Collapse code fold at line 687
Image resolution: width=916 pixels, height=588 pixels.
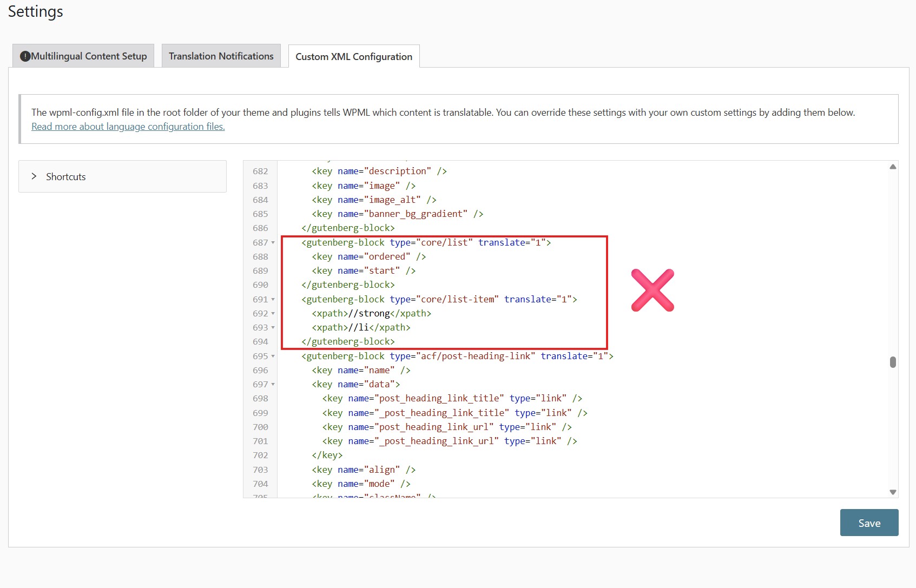[x=273, y=243]
